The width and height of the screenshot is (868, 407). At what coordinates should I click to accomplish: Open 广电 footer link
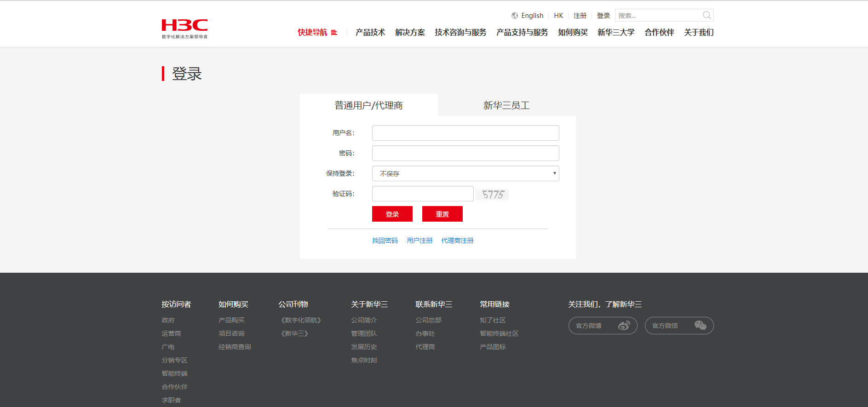tap(168, 347)
